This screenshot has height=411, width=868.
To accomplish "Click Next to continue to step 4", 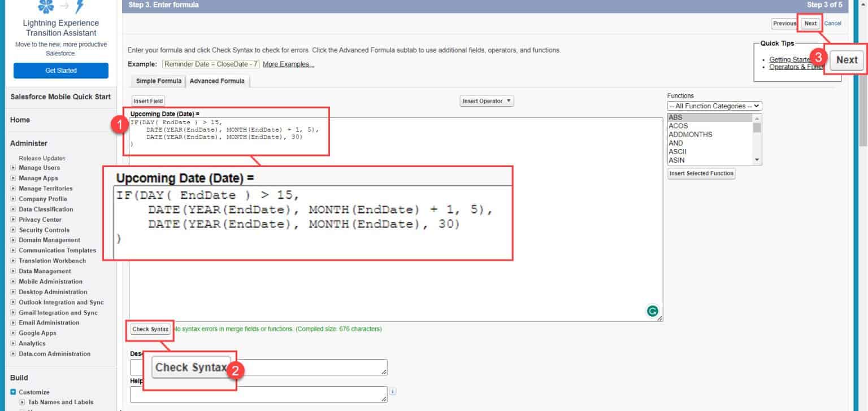I will point(810,23).
